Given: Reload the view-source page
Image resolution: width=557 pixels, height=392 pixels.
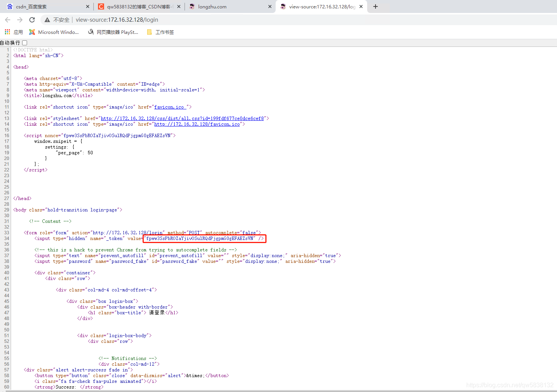Looking at the screenshot, I should pos(32,20).
